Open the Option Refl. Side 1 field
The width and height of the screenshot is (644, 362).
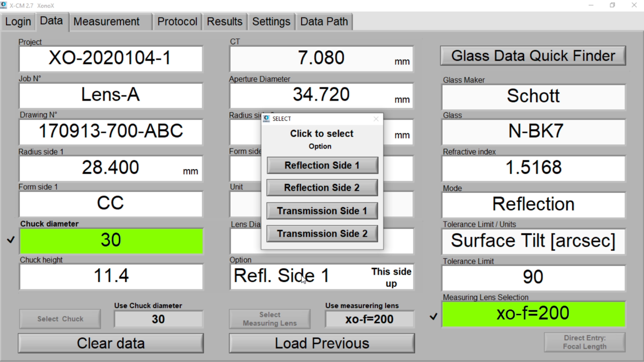point(321,277)
